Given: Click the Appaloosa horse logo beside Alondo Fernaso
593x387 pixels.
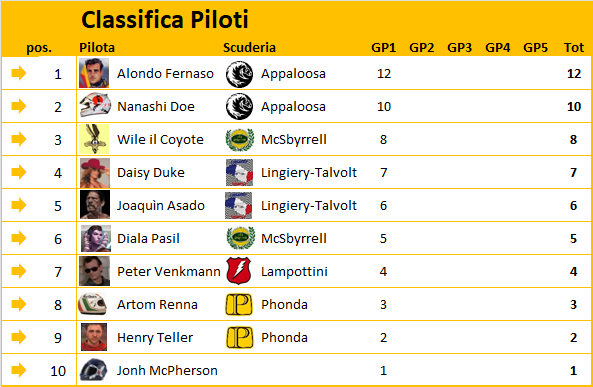Looking at the screenshot, I should pos(239,74).
